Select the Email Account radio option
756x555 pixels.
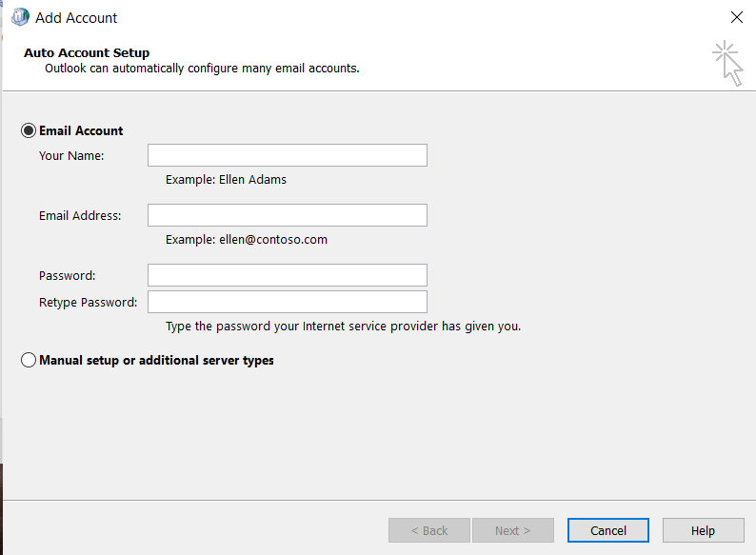click(x=29, y=130)
